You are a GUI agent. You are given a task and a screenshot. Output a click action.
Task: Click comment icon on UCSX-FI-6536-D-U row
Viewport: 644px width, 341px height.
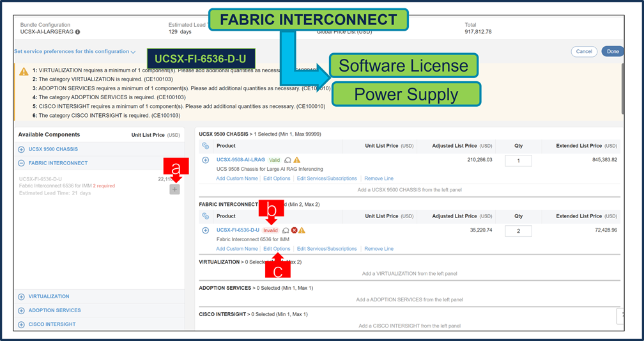286,230
